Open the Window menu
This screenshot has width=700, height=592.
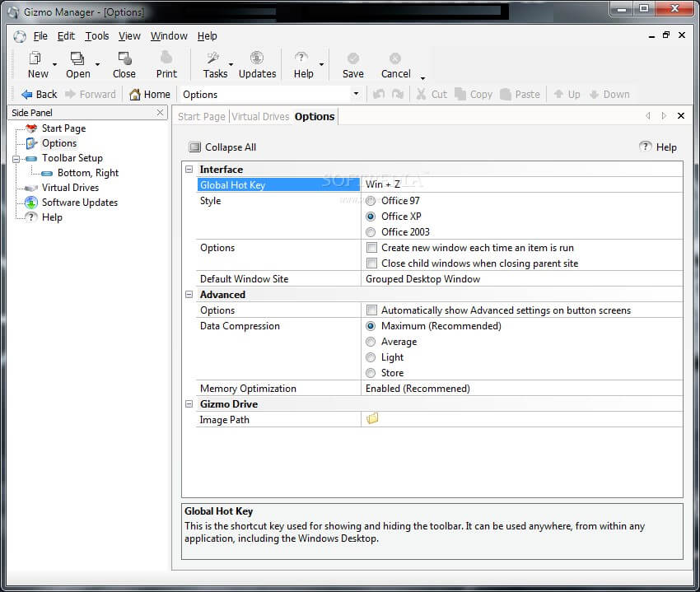[169, 35]
